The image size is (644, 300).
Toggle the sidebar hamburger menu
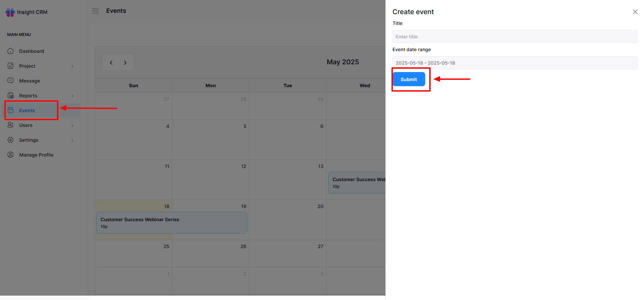[x=95, y=11]
